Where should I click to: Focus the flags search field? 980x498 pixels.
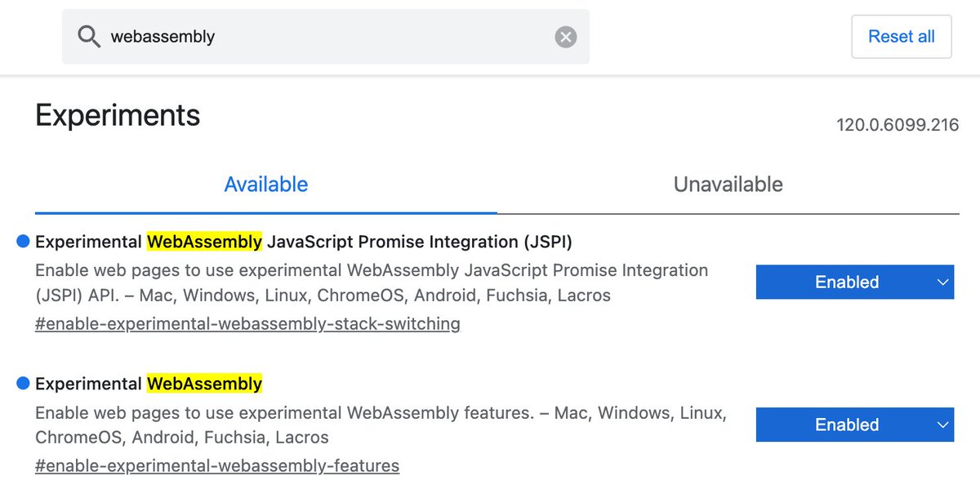[x=327, y=37]
